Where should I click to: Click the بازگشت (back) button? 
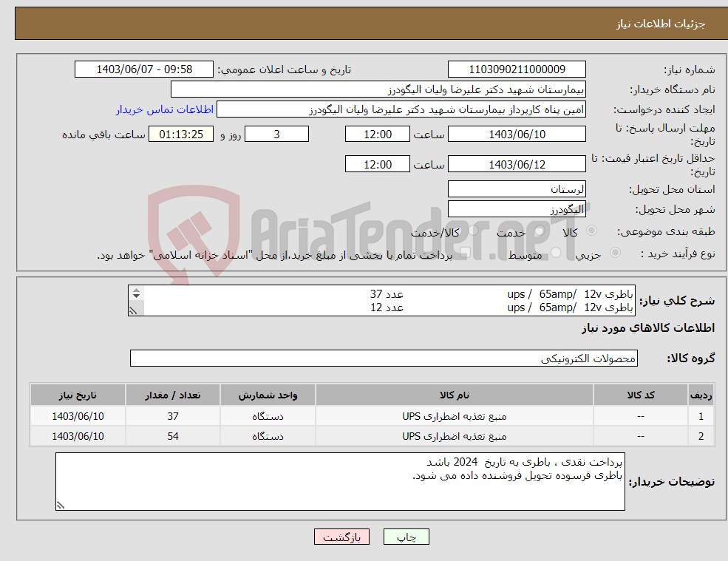(341, 537)
